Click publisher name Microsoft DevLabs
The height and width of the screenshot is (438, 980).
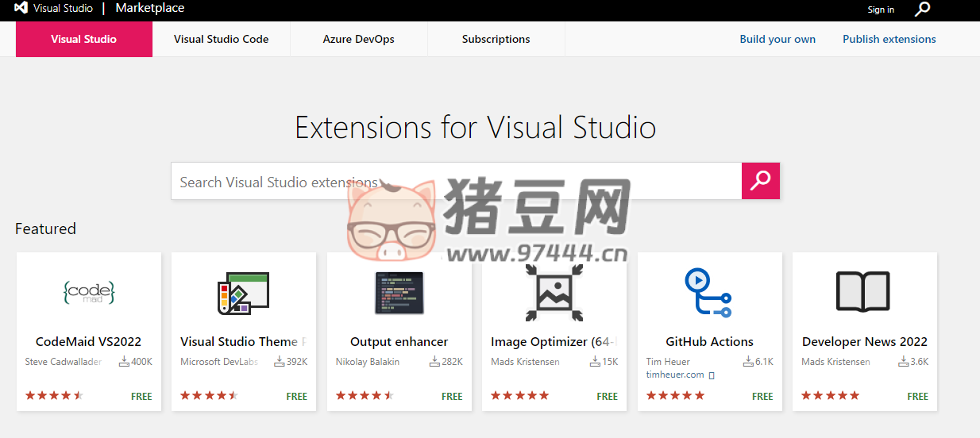(219, 362)
